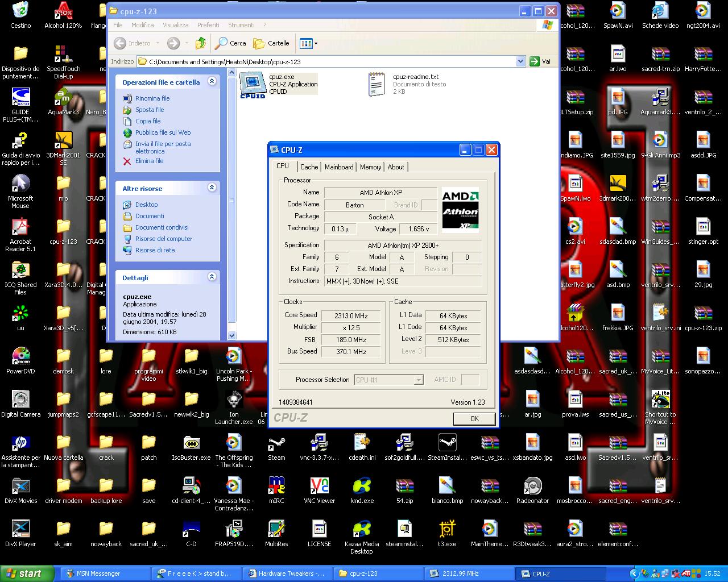Viewport: 728px width, 582px height.
Task: Click the Sposta file link
Action: tap(150, 110)
